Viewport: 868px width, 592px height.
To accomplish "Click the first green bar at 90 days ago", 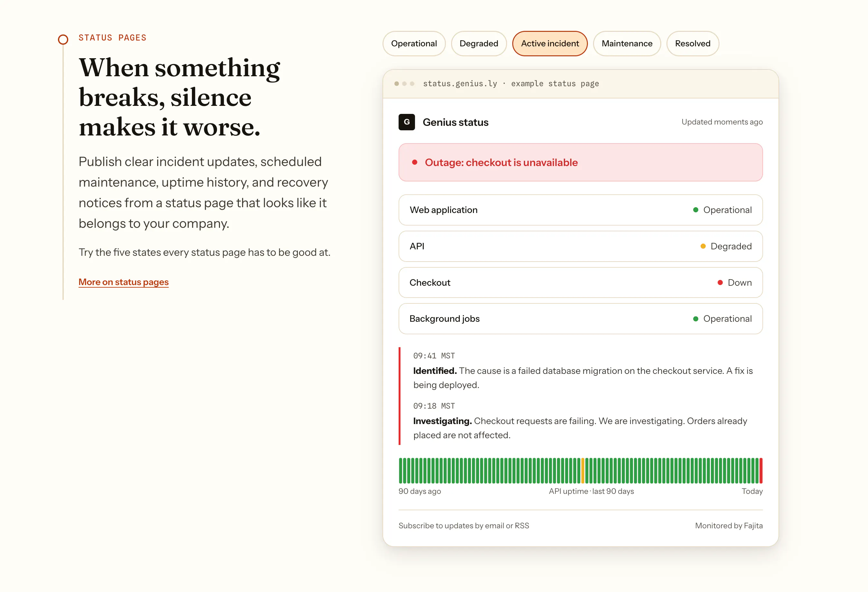I will click(401, 471).
